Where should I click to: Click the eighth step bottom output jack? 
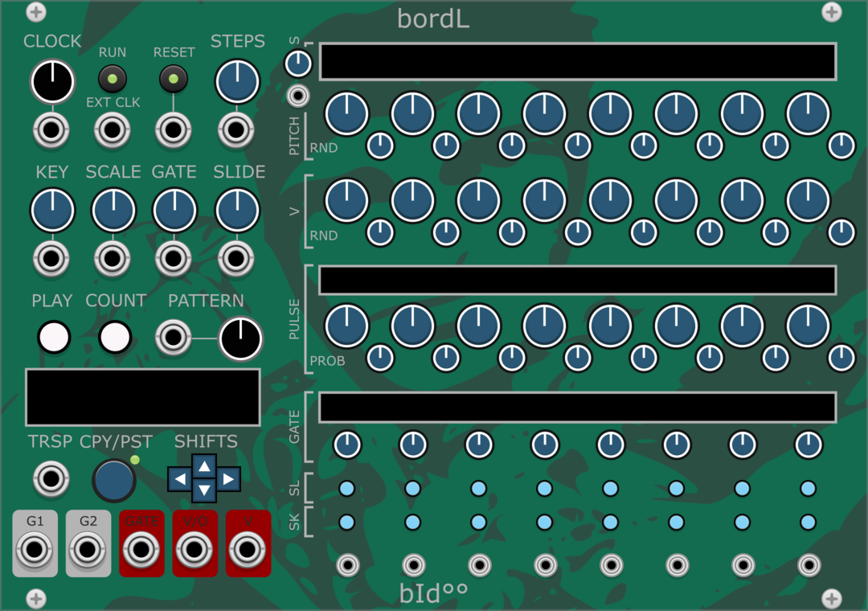(809, 565)
